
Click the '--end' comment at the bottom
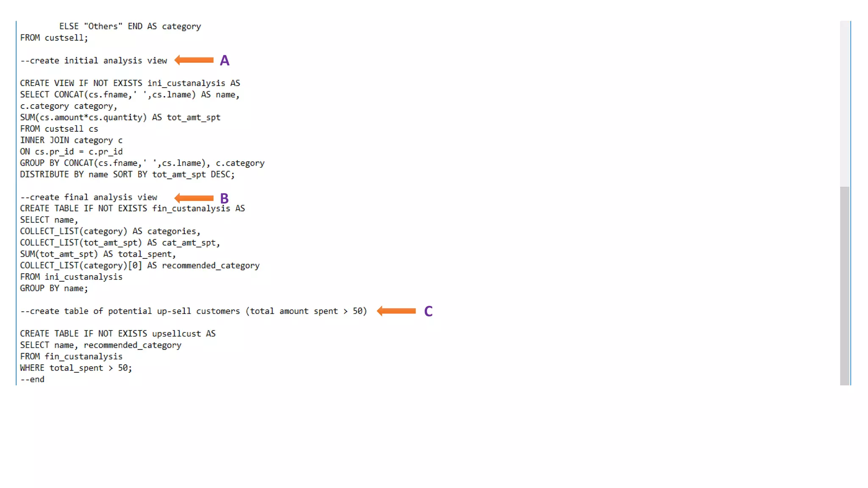coord(32,380)
